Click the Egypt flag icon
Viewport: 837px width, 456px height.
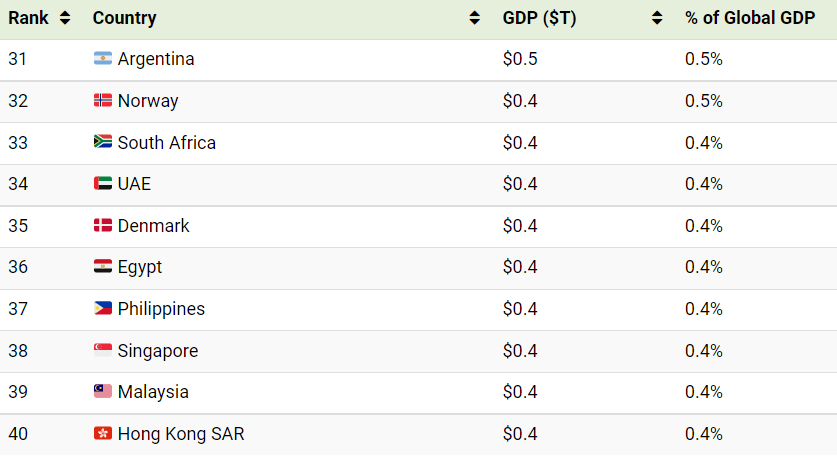click(102, 266)
